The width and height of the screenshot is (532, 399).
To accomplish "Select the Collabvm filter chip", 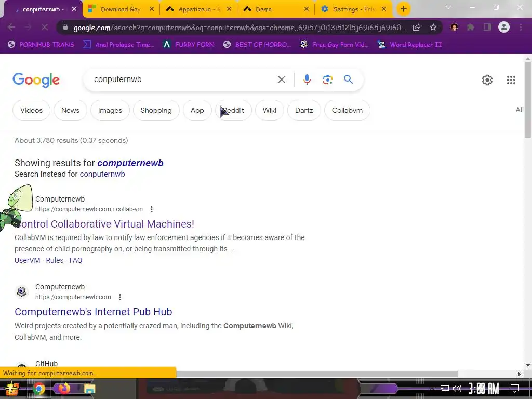I will pos(347,110).
